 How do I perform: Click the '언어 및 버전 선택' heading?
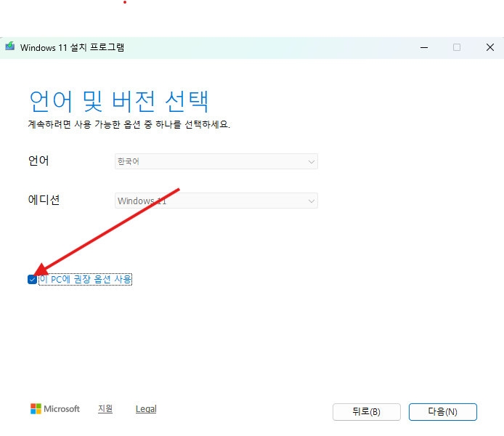(x=119, y=102)
